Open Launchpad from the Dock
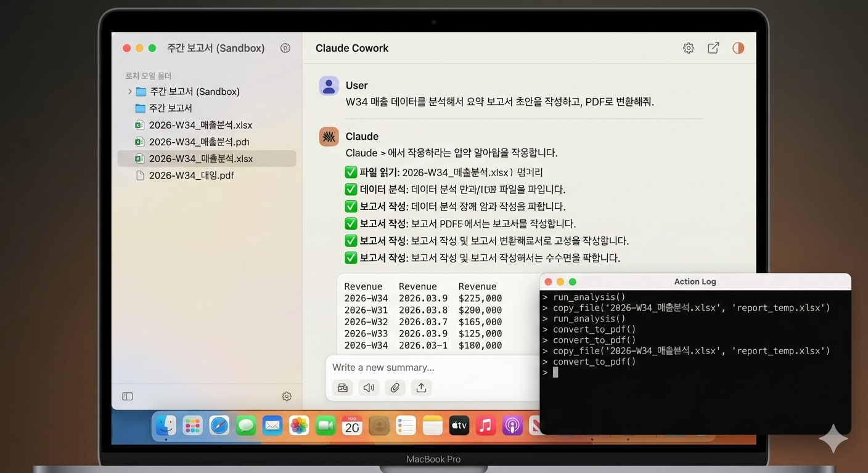 (x=193, y=426)
